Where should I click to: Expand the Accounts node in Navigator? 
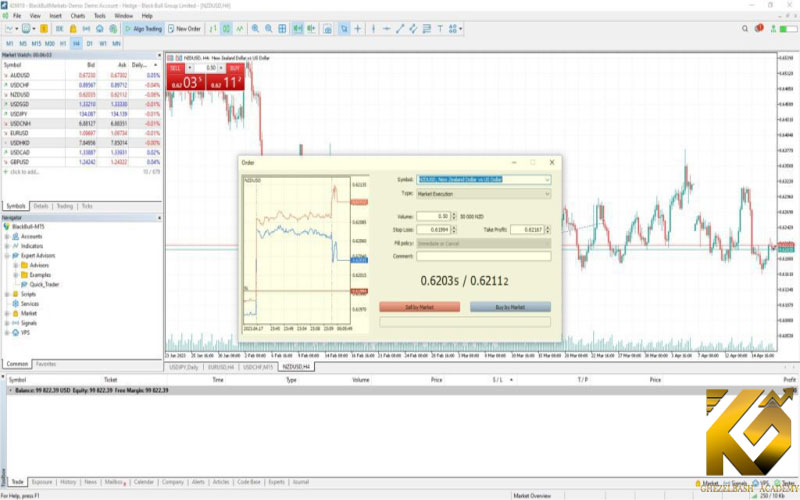coord(8,236)
